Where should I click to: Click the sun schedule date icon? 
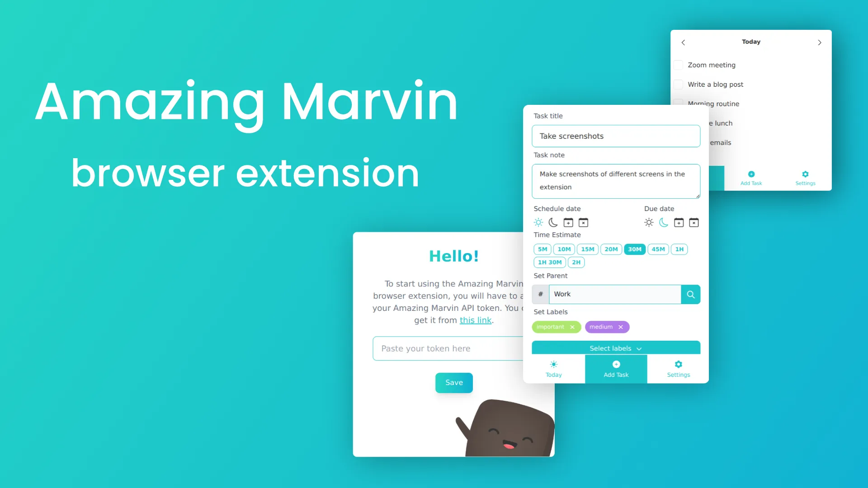click(538, 222)
